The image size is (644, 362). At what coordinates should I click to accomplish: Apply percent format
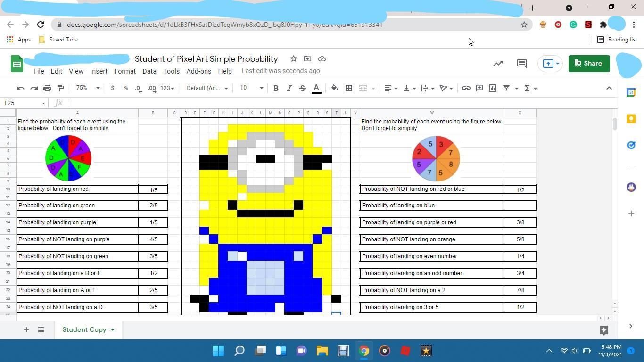coord(126,88)
